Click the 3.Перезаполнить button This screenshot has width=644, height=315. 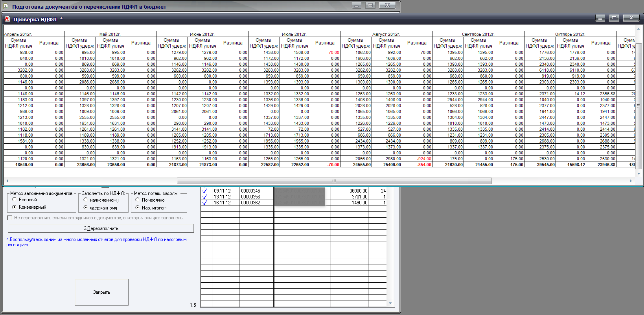(101, 228)
